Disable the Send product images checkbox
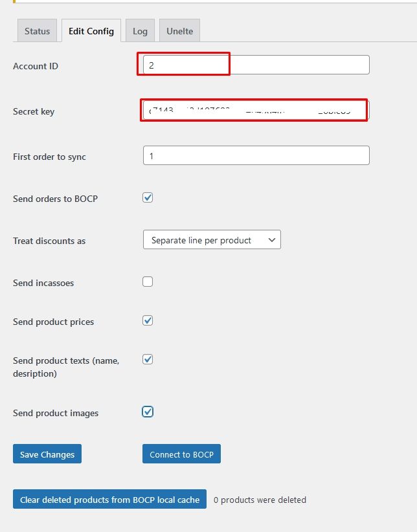This screenshot has height=532, width=417. (x=148, y=412)
